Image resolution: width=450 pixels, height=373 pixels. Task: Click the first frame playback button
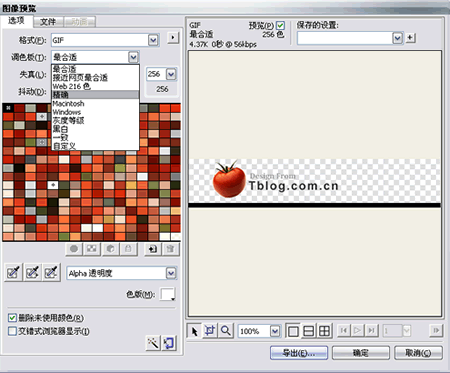tap(343, 331)
